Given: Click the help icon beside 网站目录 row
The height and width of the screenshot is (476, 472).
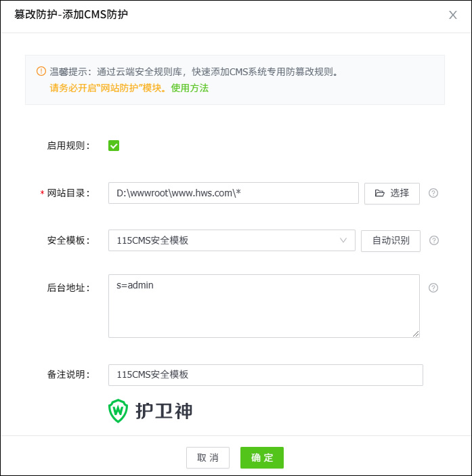Looking at the screenshot, I should click(433, 193).
